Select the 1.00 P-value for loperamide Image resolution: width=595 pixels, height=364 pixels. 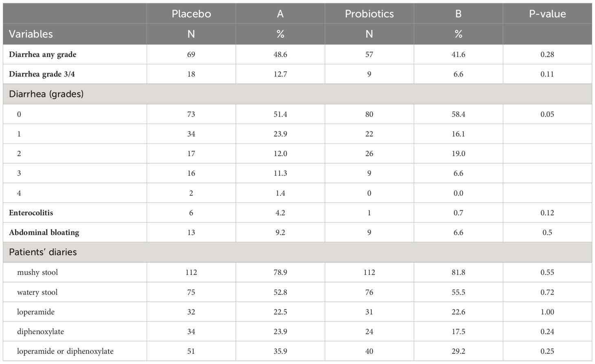547,312
